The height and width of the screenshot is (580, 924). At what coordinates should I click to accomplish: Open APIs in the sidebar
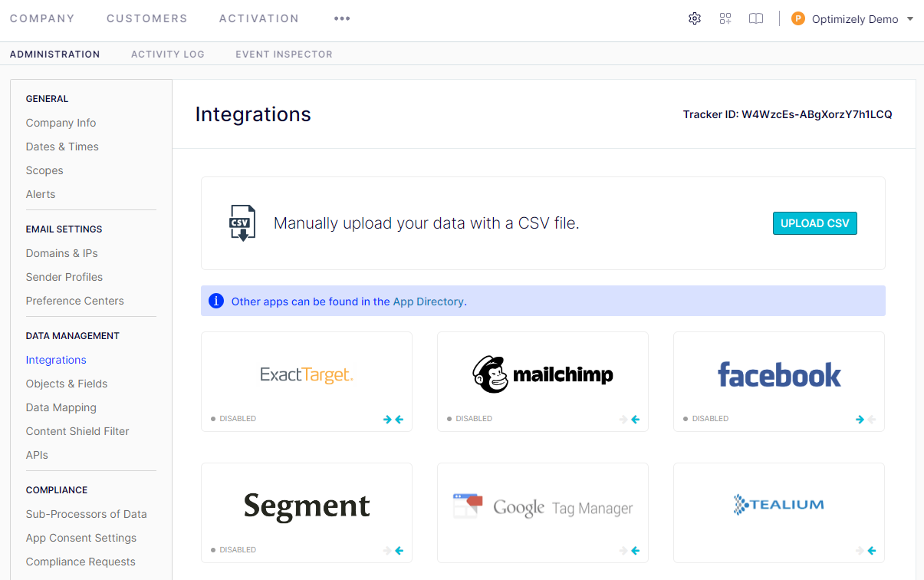[x=37, y=455]
